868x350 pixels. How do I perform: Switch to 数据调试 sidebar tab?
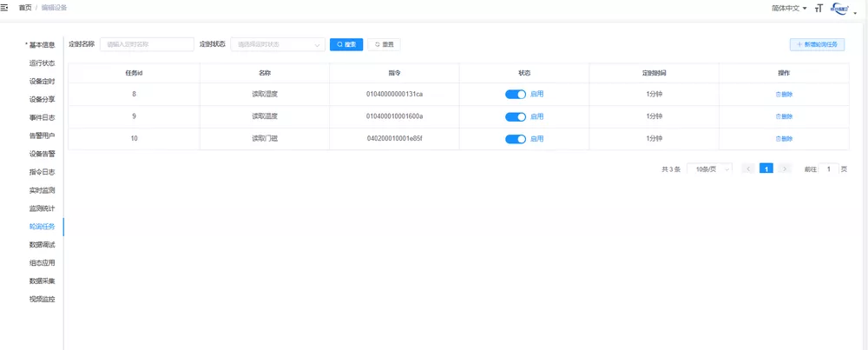[42, 245]
